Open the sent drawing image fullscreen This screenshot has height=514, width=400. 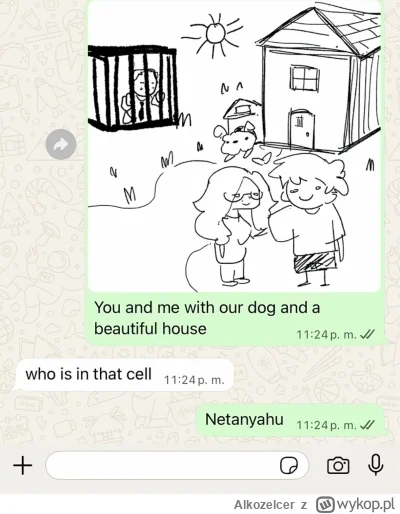(234, 146)
